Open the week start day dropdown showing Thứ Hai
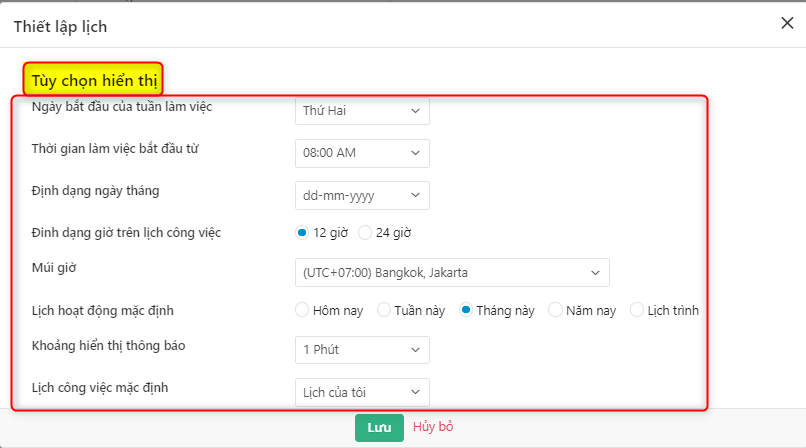This screenshot has width=806, height=448. tap(362, 110)
